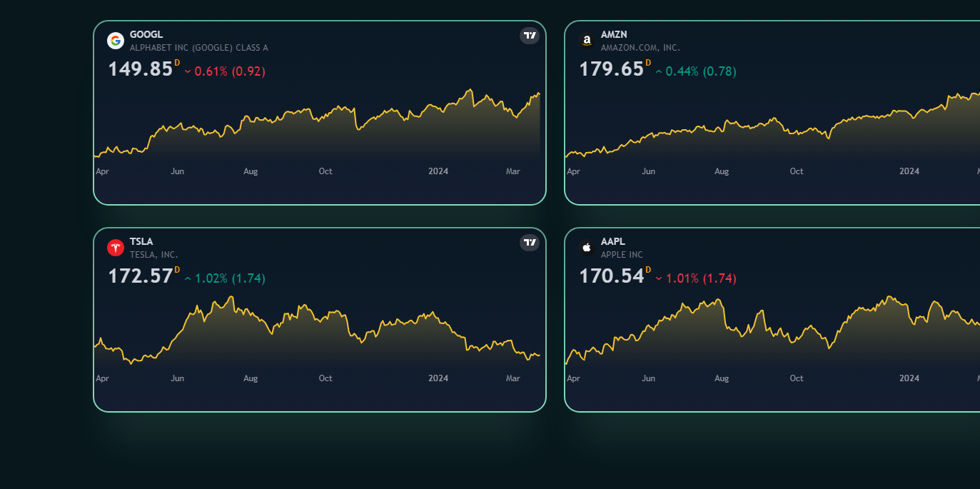The height and width of the screenshot is (489, 980).
Task: Open the AAPL ticker symbol link
Action: click(x=613, y=241)
